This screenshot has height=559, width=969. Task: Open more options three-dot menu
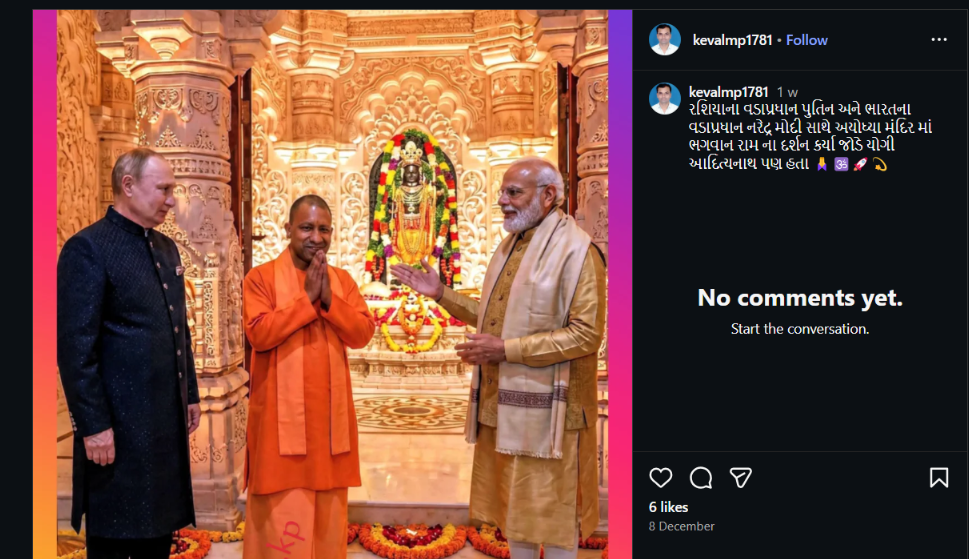(939, 40)
